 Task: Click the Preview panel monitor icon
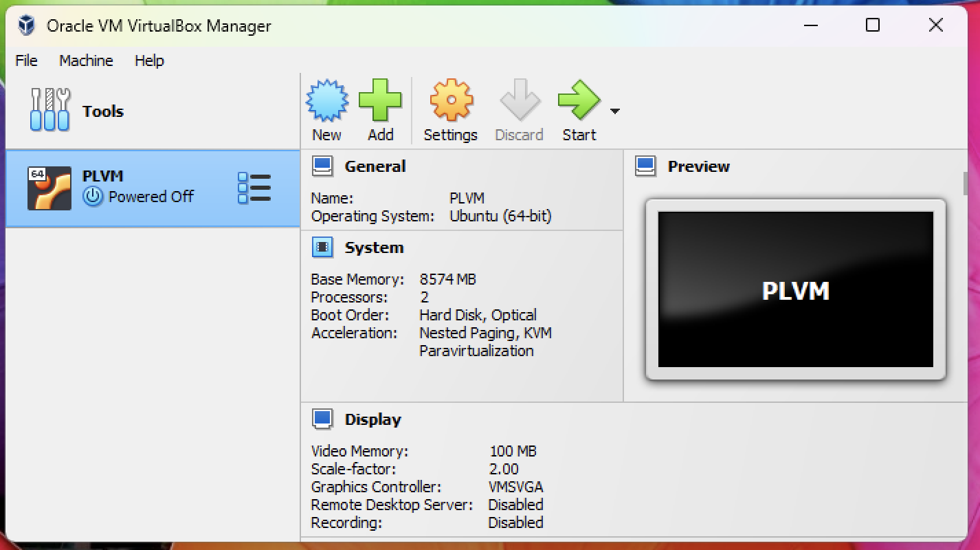(646, 166)
